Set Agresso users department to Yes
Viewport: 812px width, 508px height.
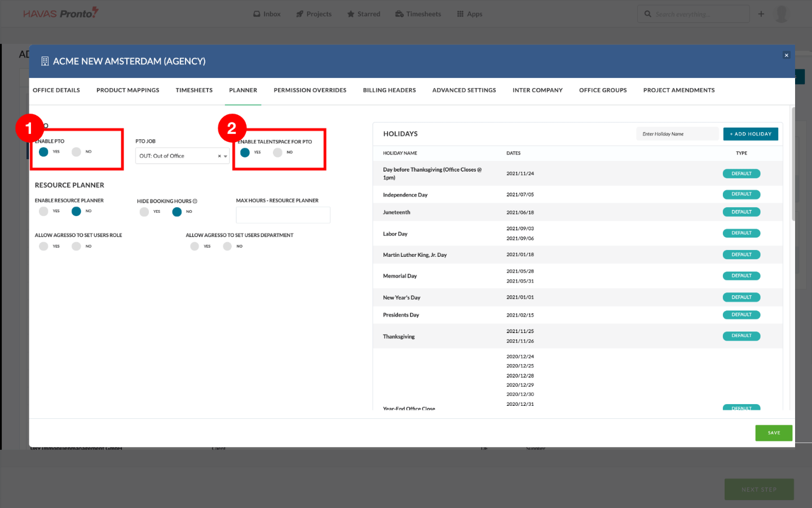pos(195,246)
